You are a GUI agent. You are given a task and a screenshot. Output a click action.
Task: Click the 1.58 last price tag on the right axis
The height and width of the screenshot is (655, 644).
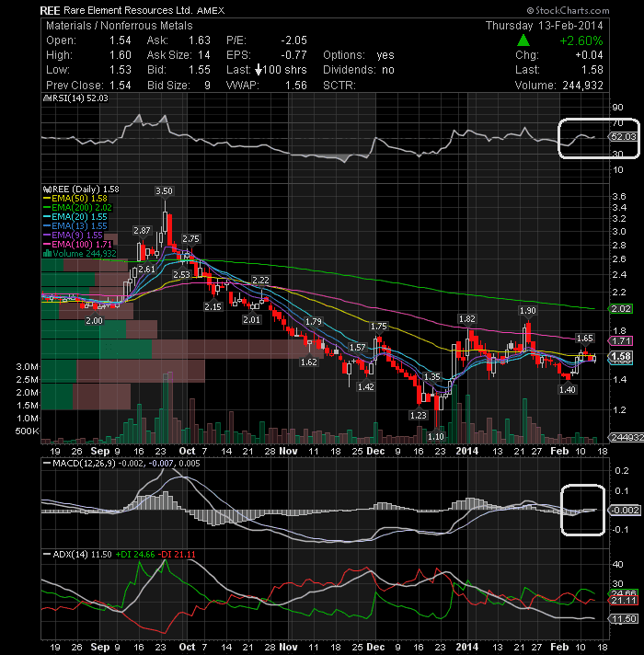(x=621, y=356)
